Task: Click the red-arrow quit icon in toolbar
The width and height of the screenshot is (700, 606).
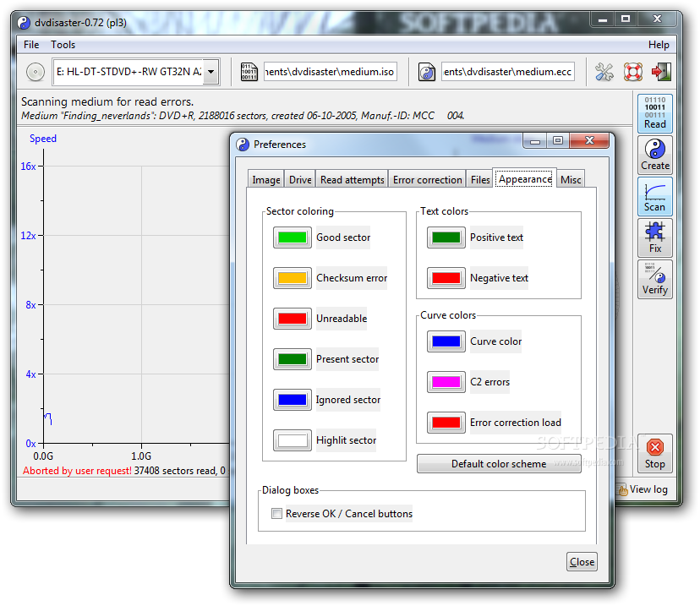Action: tap(661, 71)
